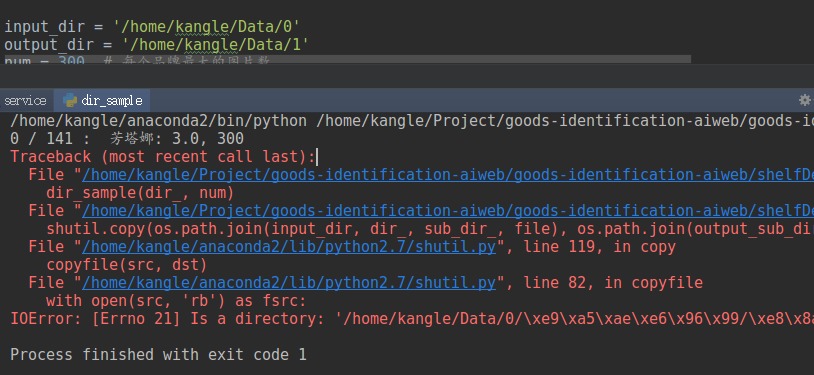Click the anaconda2 python command line in console
Viewport: 814px width, 375px height.
click(x=412, y=121)
